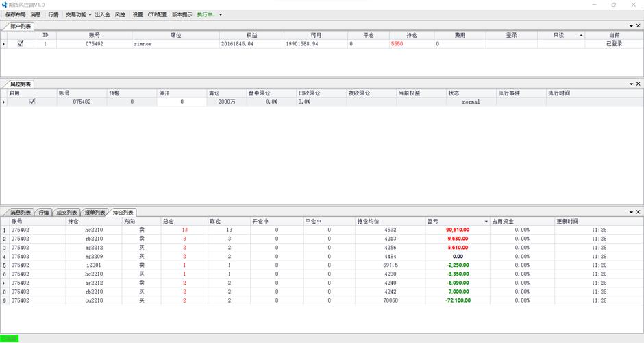Viewport: 644px width, 343px height.
Task: Open the 盈亏 column sort dropdown arrow
Action: 486,222
